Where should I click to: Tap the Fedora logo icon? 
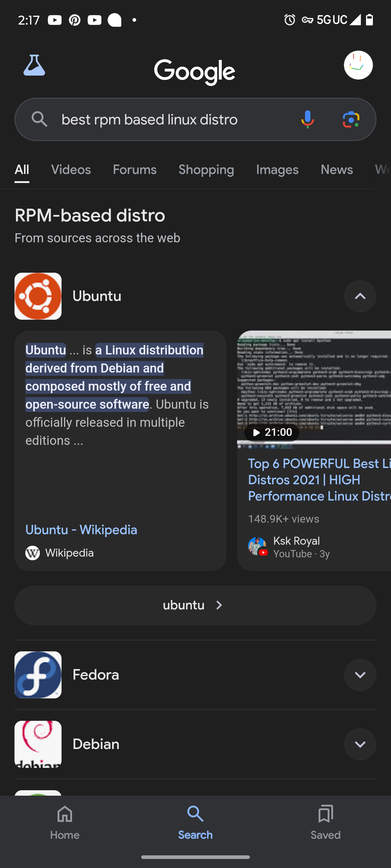[x=38, y=675]
